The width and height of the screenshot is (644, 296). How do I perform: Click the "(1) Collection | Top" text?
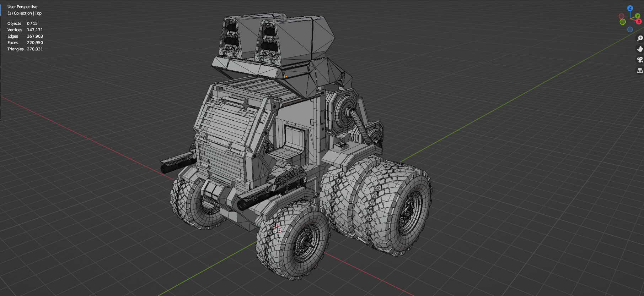point(25,13)
